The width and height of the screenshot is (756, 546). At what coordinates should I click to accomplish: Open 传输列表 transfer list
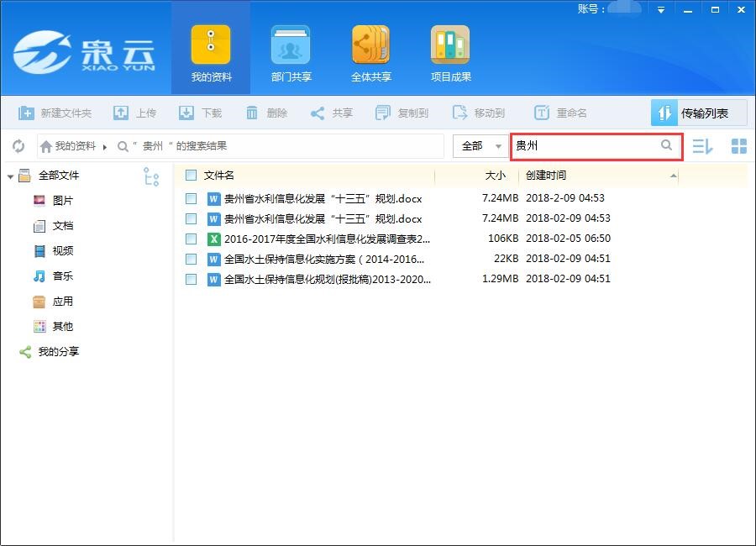698,113
